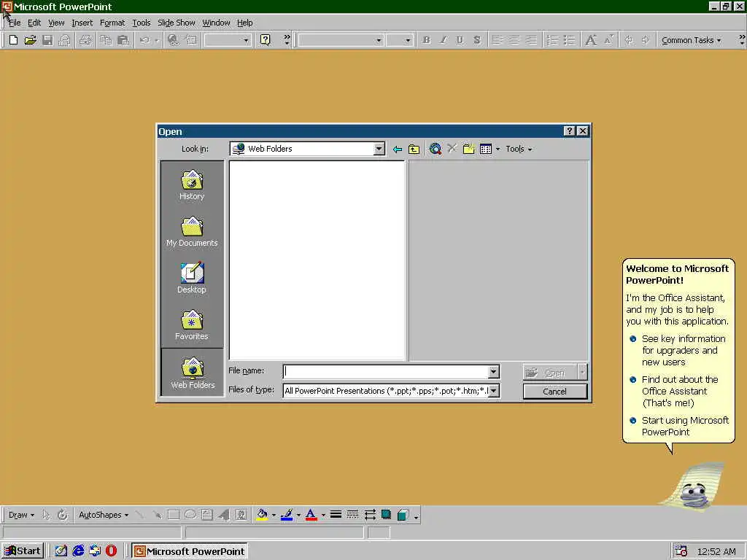Select History in the places bar
The width and height of the screenshot is (747, 560).
[192, 184]
